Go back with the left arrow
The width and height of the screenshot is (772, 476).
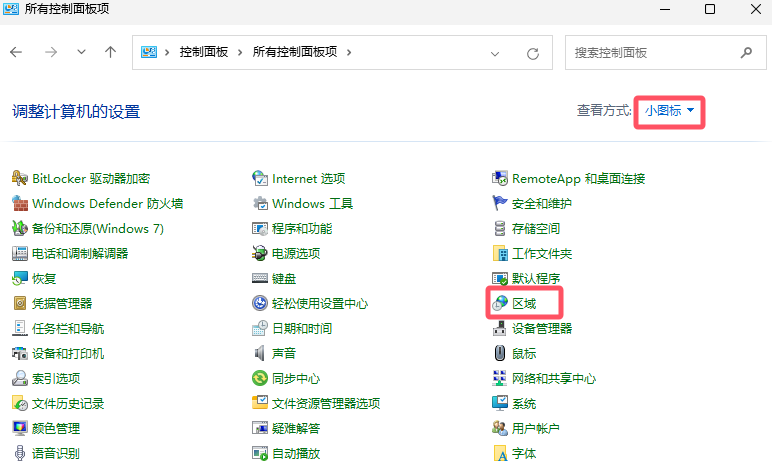point(16,52)
